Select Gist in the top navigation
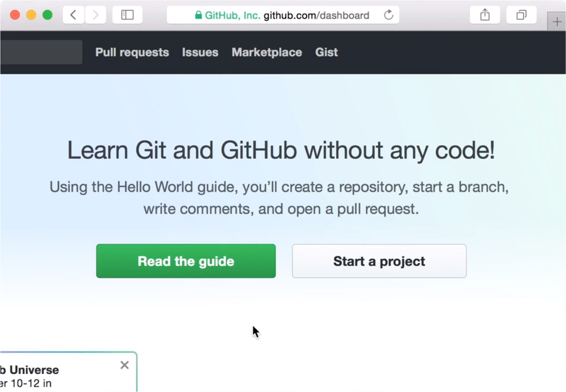The width and height of the screenshot is (566, 392). click(326, 52)
